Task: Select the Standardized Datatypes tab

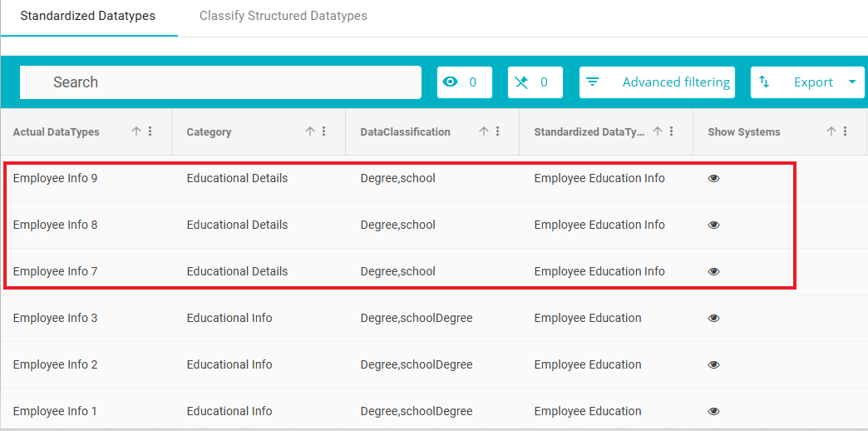Action: pyautogui.click(x=88, y=16)
